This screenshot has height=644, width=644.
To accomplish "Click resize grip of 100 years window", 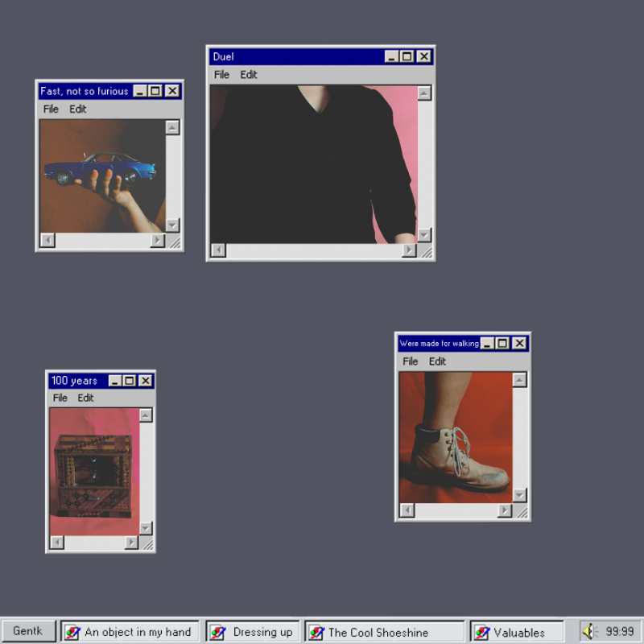I will [147, 543].
